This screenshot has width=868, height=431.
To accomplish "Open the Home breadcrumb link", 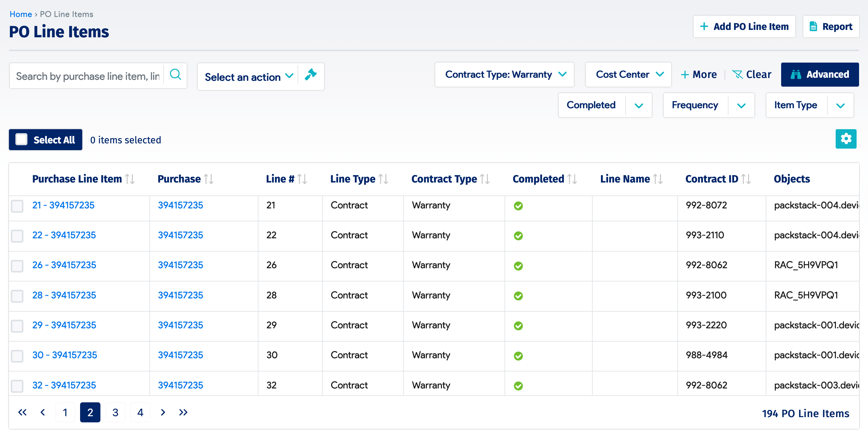I will (21, 14).
